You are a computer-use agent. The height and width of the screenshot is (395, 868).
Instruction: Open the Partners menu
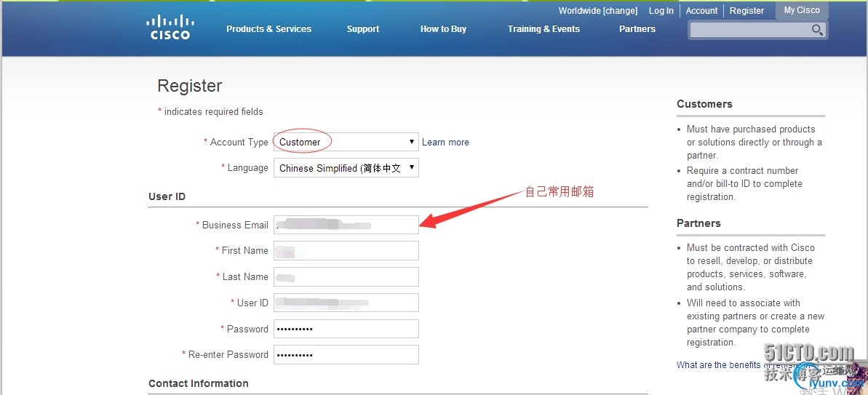coord(637,29)
